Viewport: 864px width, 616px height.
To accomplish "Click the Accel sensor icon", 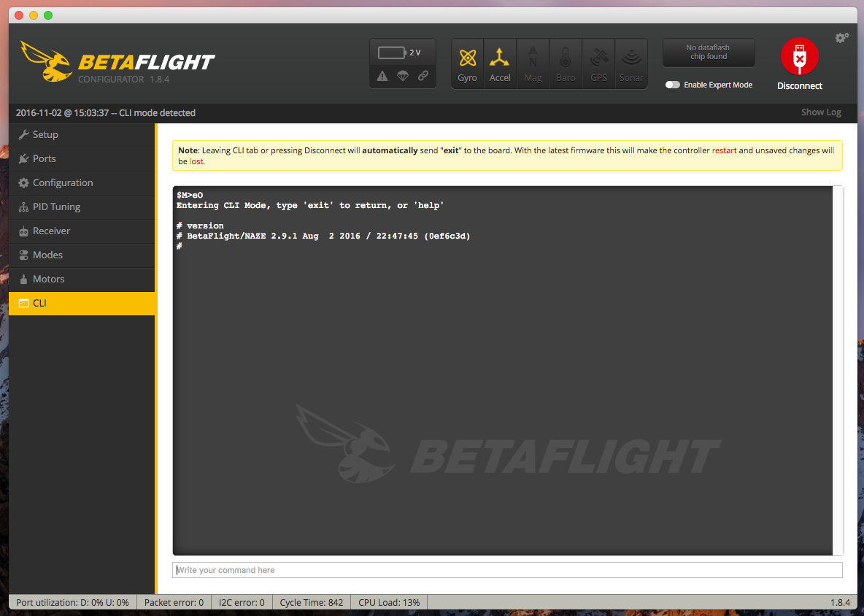I will click(500, 58).
